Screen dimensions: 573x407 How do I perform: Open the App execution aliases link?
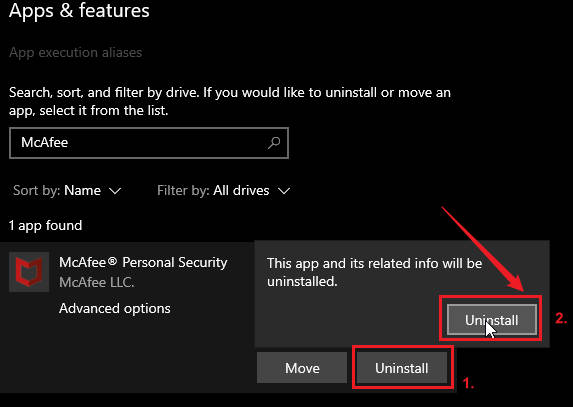75,53
